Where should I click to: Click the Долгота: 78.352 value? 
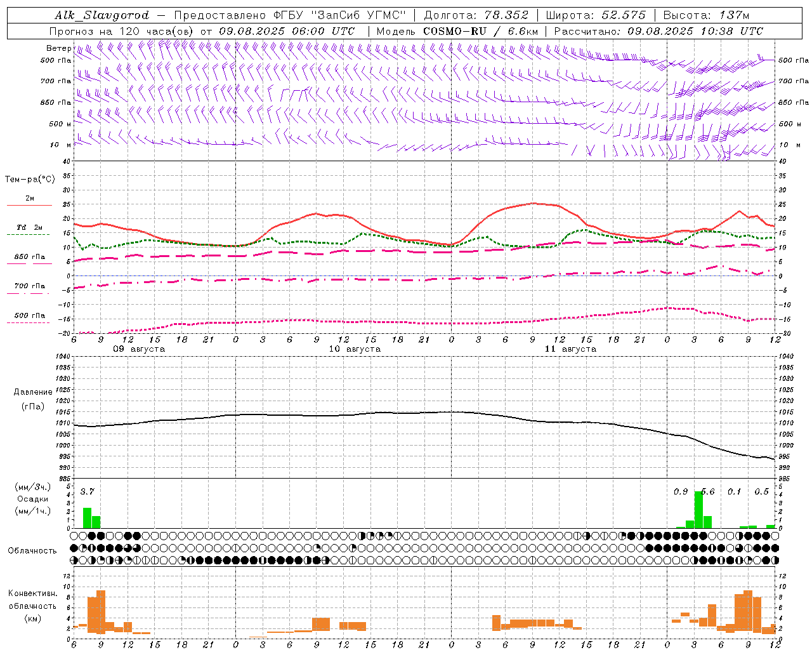click(476, 15)
